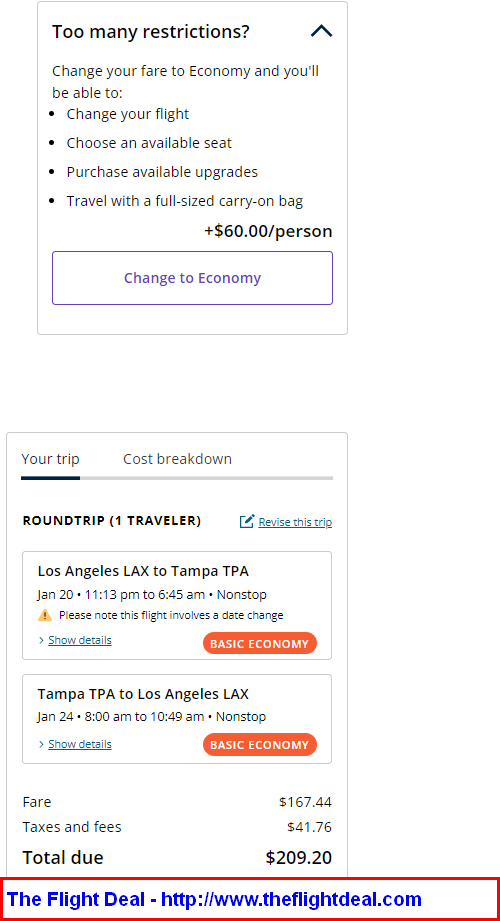Click the chevron arrow beside return Show details
The height and width of the screenshot is (921, 500).
(x=41, y=745)
